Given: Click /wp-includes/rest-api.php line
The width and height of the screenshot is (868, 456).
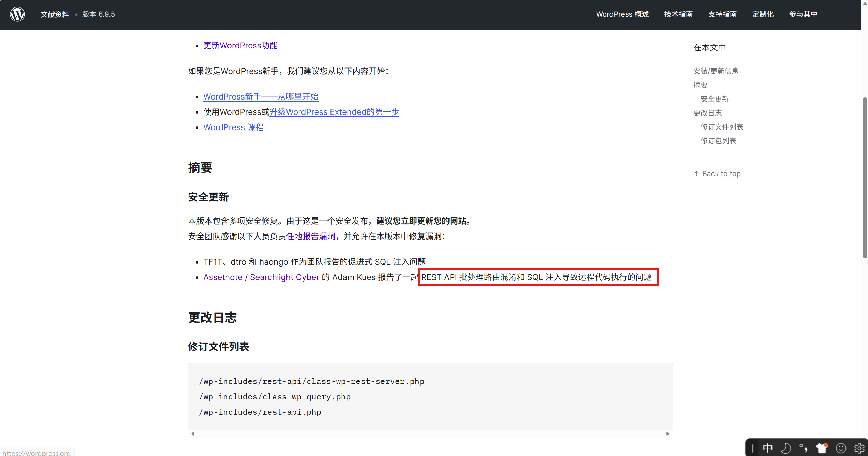Looking at the screenshot, I should (260, 412).
